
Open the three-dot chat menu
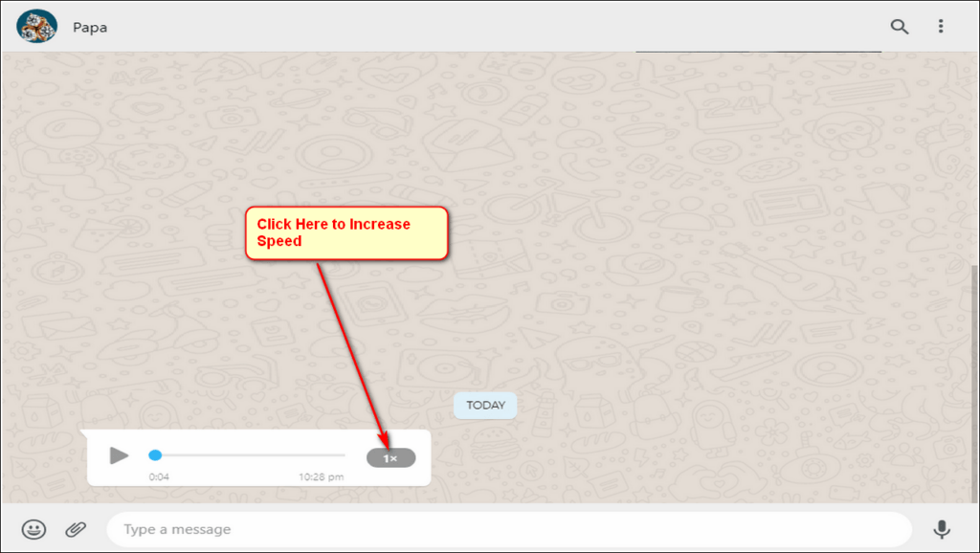coord(941,26)
